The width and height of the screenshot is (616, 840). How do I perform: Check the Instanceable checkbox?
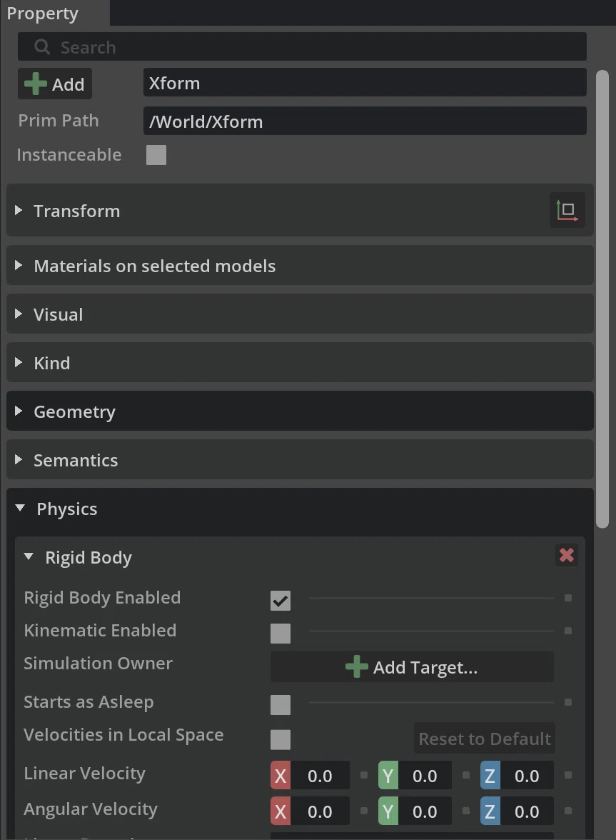156,155
